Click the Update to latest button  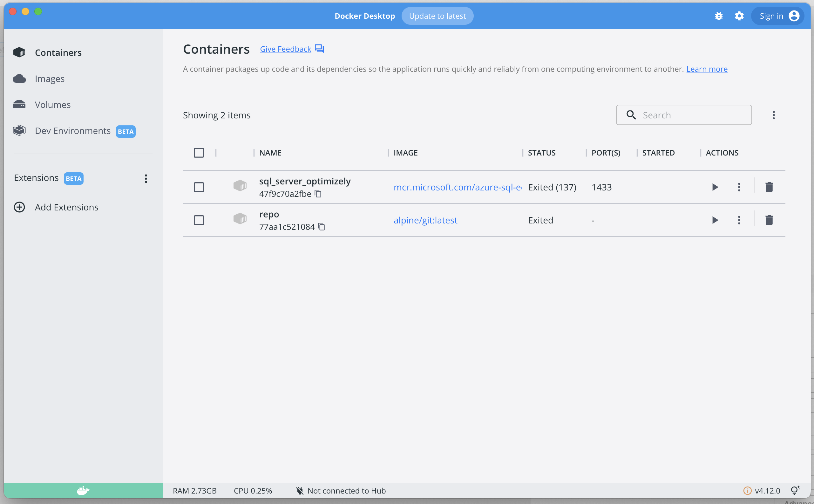coord(437,16)
